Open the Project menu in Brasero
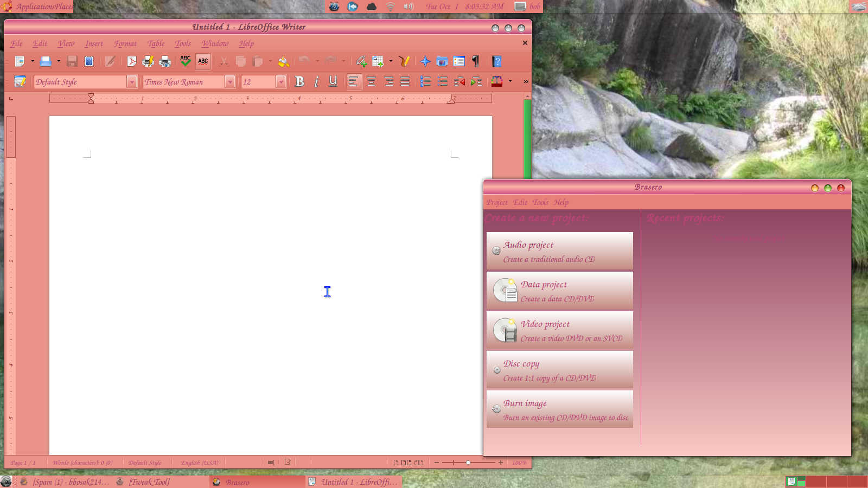The width and height of the screenshot is (868, 488). [x=497, y=202]
